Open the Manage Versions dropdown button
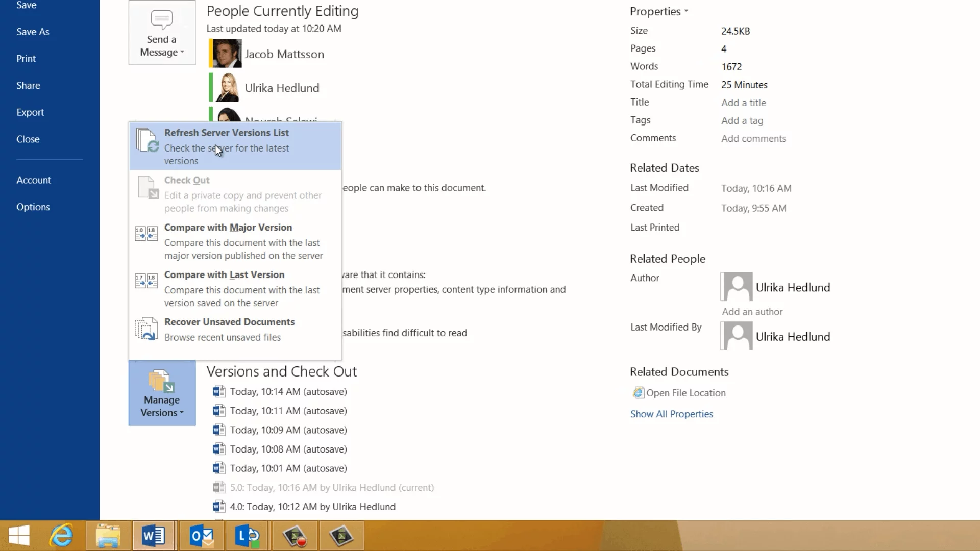 click(x=162, y=393)
